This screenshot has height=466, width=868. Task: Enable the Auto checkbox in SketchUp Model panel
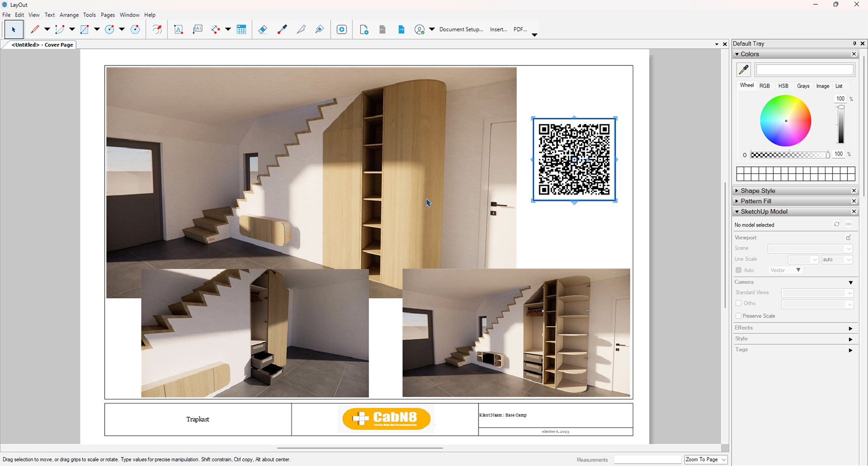click(738, 270)
